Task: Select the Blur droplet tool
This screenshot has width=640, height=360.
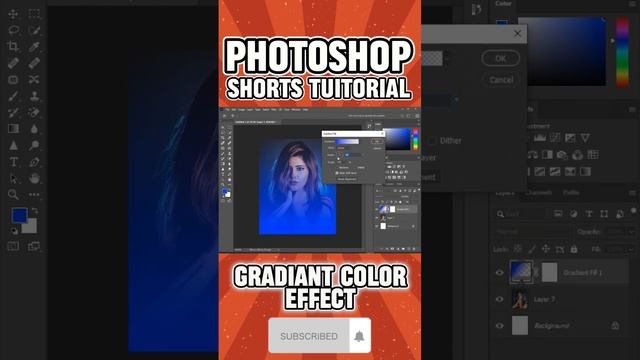Action: [x=34, y=129]
